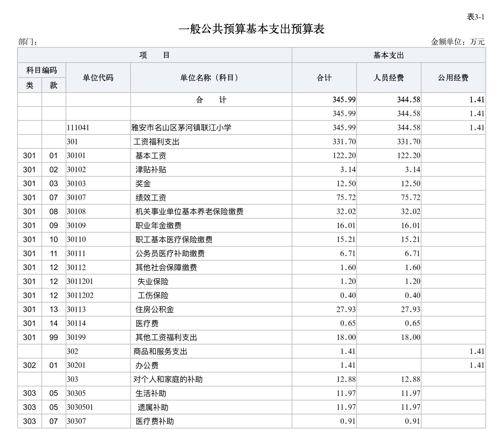Click 人员经费 value 0.91 for 医疗费补助
The width and height of the screenshot is (504, 442).
pos(412,421)
